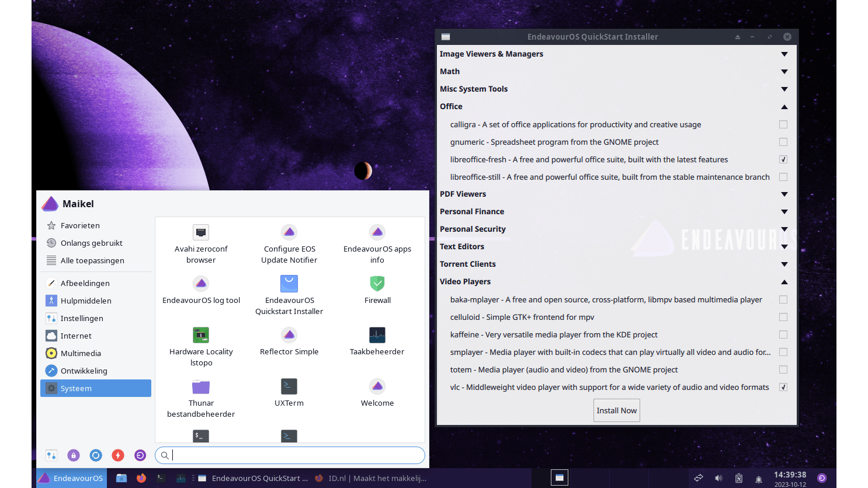Click the EndeavourOS start menu button
868x488 pixels.
[71, 478]
